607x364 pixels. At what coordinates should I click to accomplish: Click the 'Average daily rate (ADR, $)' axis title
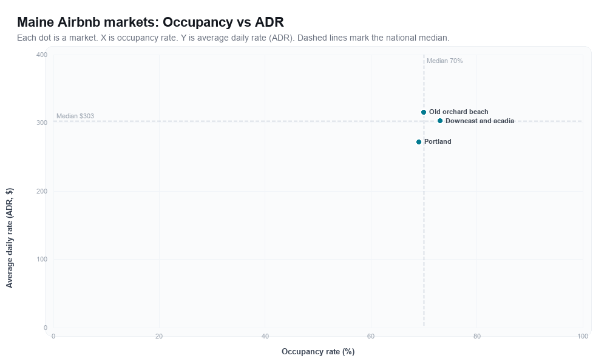(x=9, y=238)
